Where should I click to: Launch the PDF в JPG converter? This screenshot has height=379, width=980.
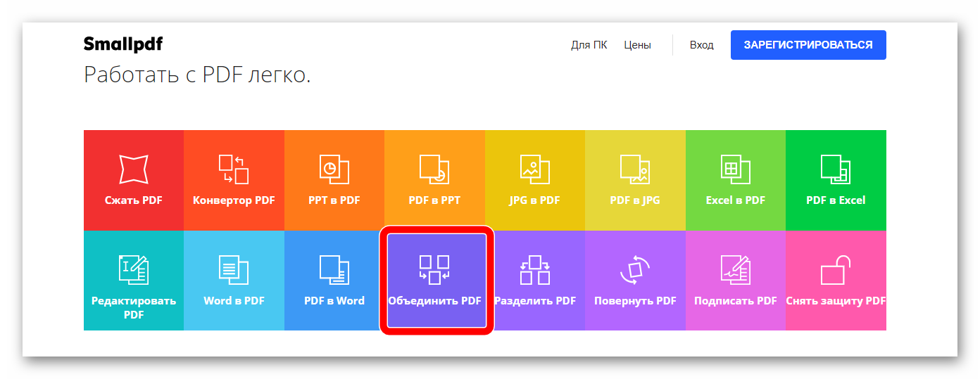click(x=635, y=180)
